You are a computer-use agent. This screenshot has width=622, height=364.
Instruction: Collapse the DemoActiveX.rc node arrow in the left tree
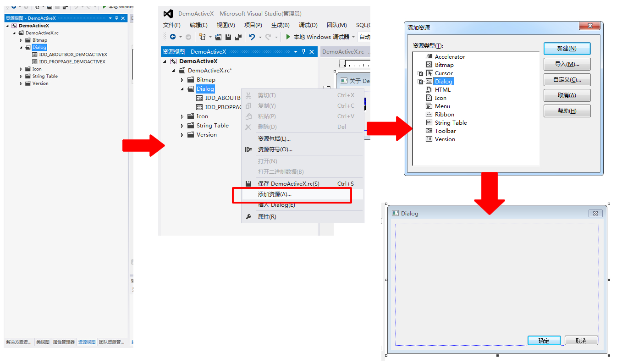(14, 33)
